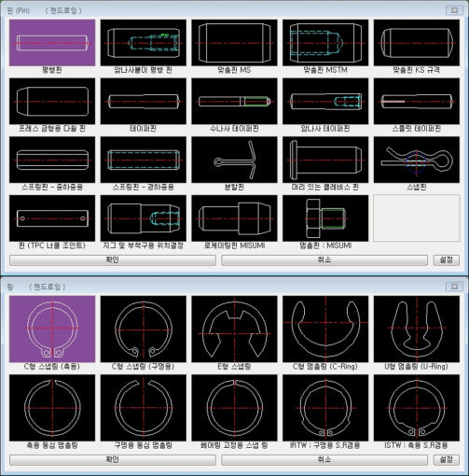Choose the 맞춤핀 KS 규격 pin
The height and width of the screenshot is (476, 469).
(x=417, y=43)
